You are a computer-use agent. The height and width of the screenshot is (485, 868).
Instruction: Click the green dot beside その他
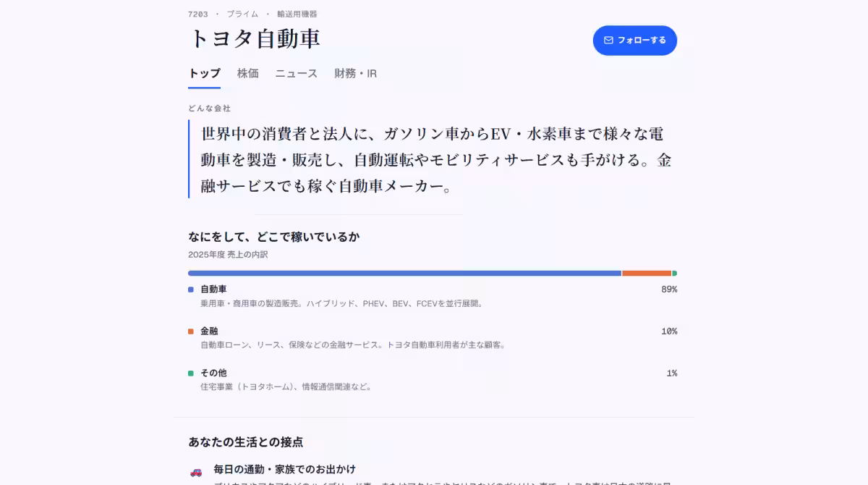(191, 374)
